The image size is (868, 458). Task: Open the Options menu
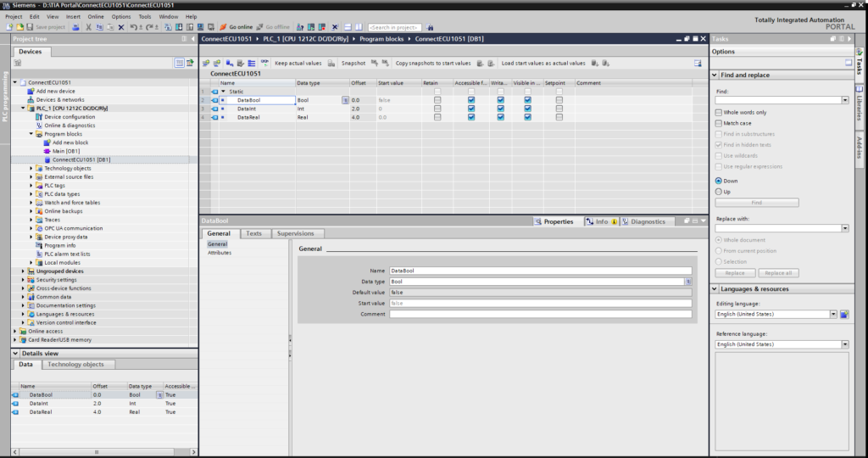[x=121, y=17]
